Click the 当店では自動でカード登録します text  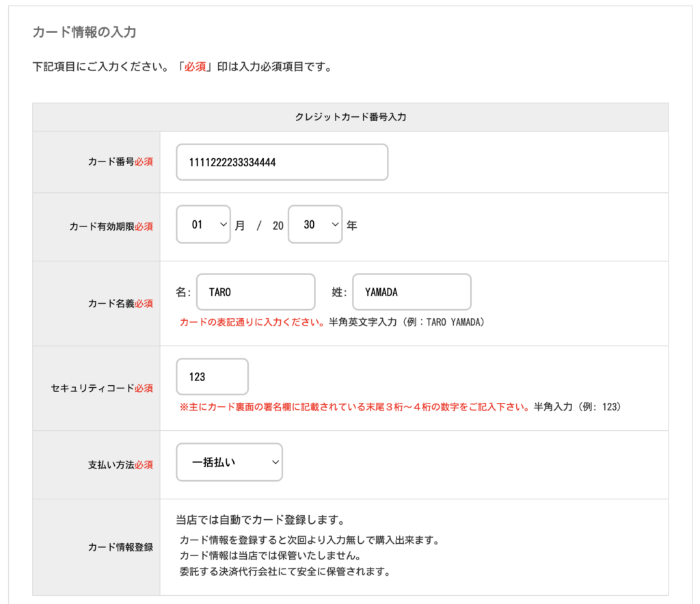point(259,519)
